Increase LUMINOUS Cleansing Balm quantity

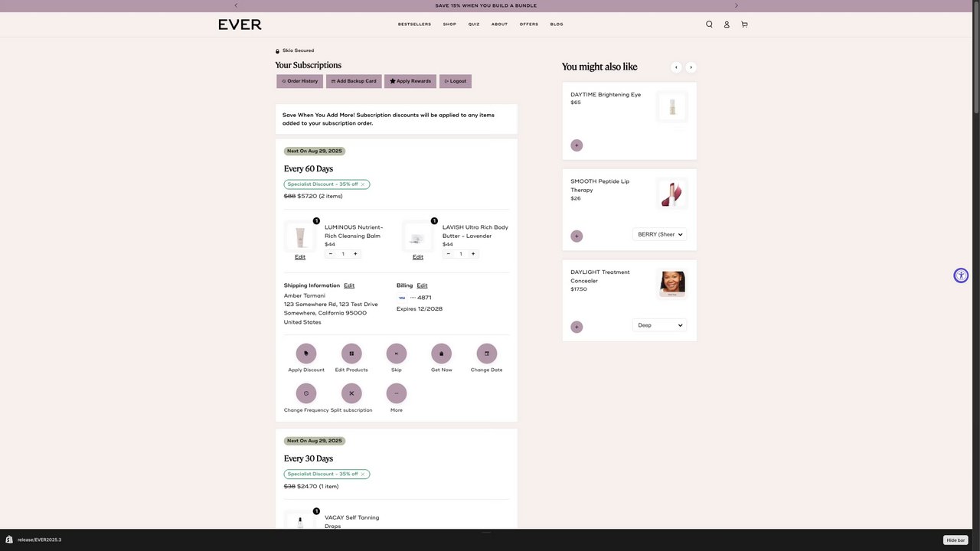click(355, 254)
